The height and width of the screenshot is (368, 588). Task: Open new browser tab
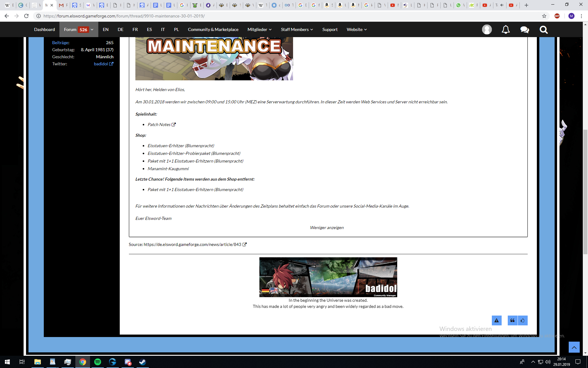[526, 5]
